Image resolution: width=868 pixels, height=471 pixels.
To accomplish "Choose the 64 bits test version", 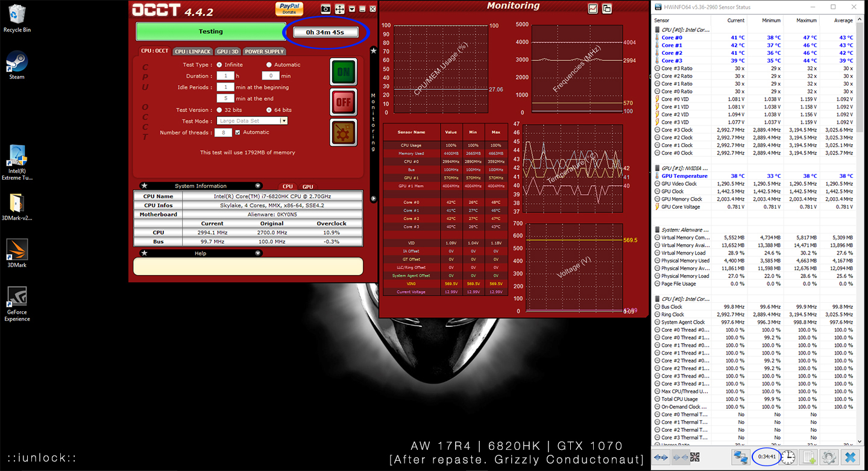I will click(269, 110).
